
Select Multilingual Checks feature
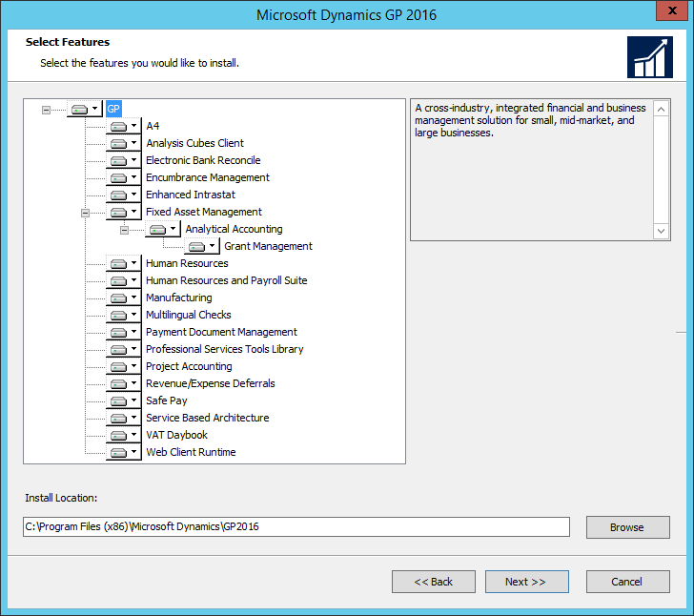189,315
